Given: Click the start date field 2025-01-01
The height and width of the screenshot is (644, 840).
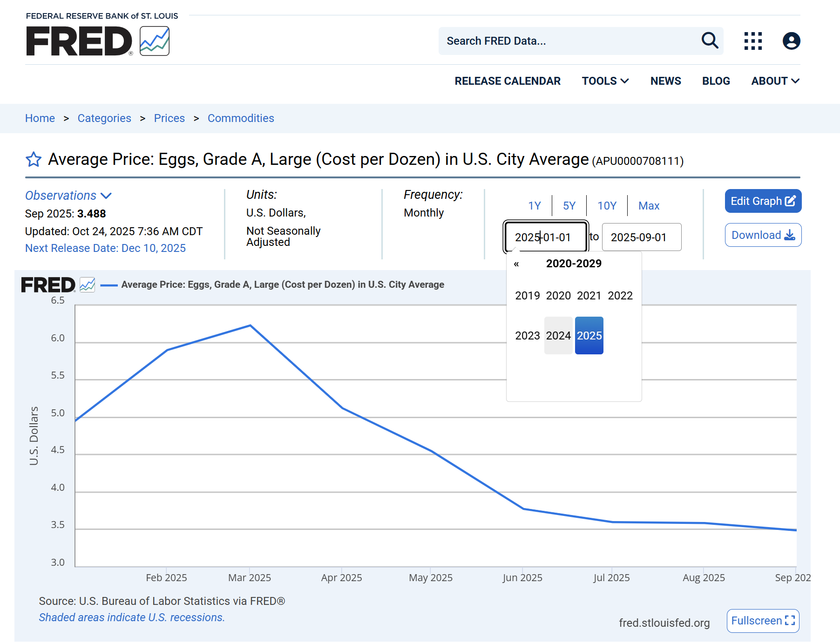Looking at the screenshot, I should (x=546, y=237).
